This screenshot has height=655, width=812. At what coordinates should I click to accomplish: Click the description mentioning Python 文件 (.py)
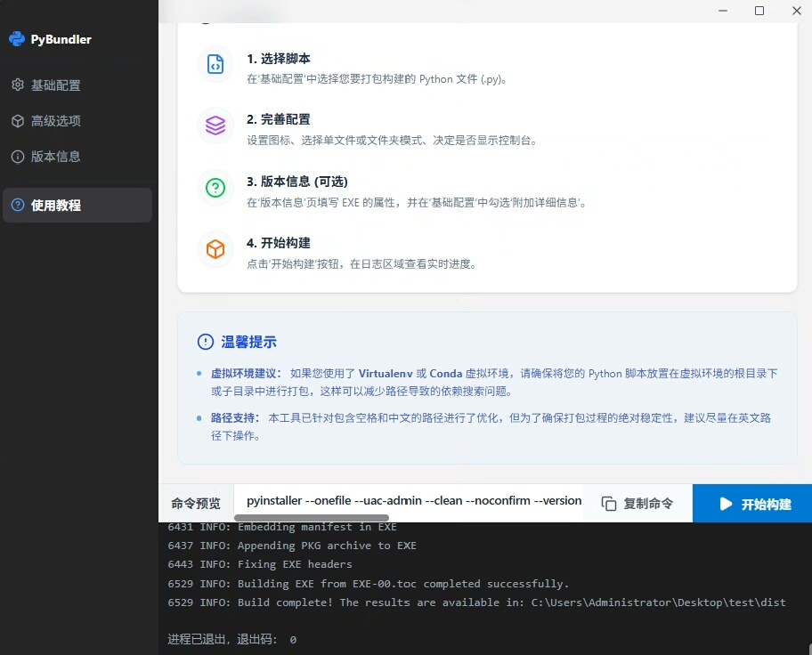tap(377, 79)
